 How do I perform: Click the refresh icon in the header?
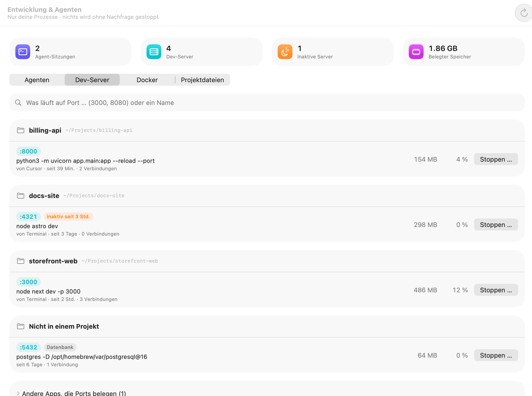pyautogui.click(x=524, y=13)
